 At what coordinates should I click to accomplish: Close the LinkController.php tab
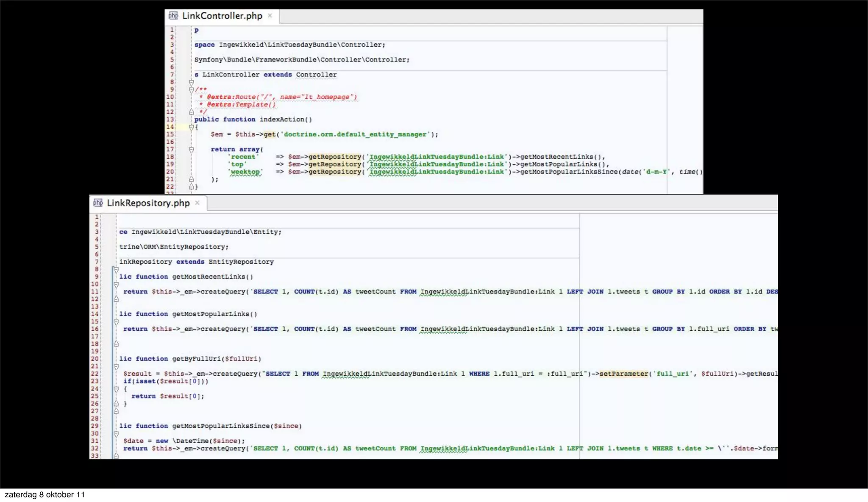pos(270,16)
